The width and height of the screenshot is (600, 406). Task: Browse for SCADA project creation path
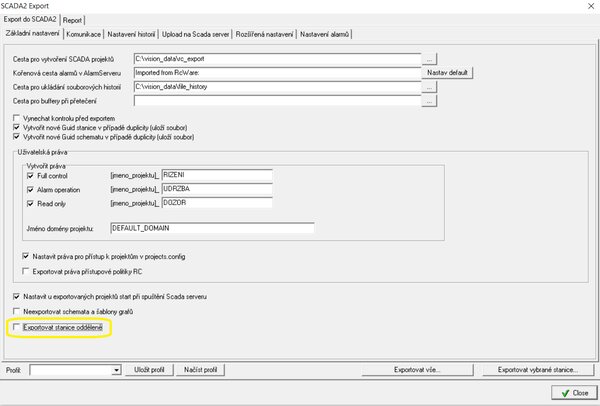[x=430, y=59]
